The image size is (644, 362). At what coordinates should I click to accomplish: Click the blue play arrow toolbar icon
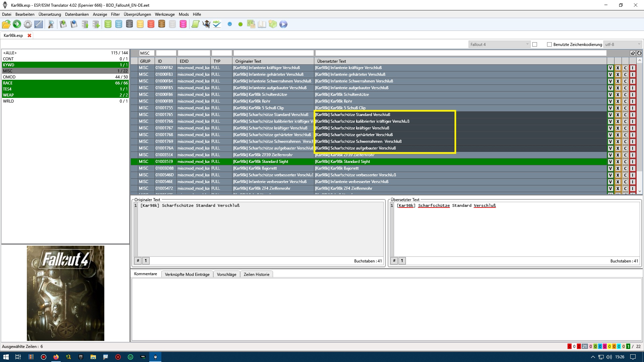pos(283,24)
